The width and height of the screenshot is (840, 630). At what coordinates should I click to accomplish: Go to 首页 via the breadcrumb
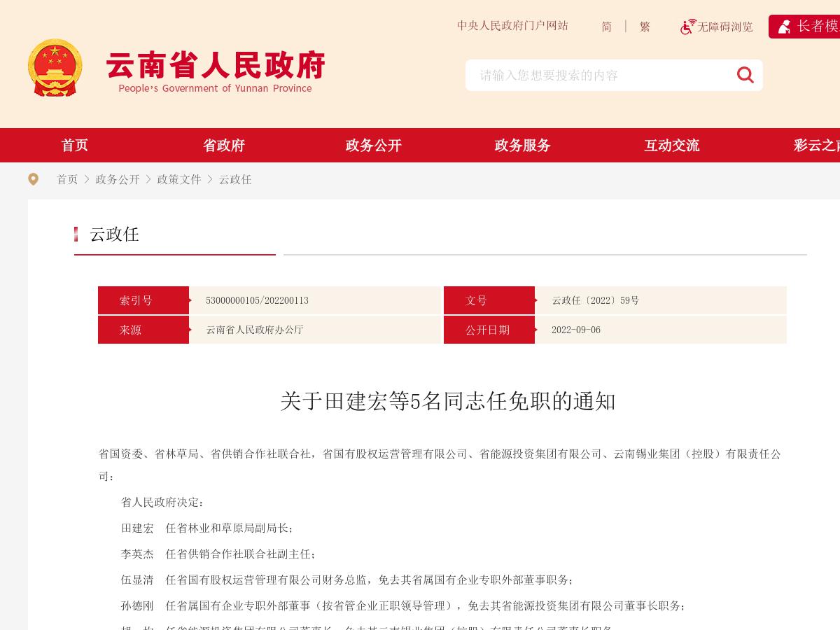[67, 179]
